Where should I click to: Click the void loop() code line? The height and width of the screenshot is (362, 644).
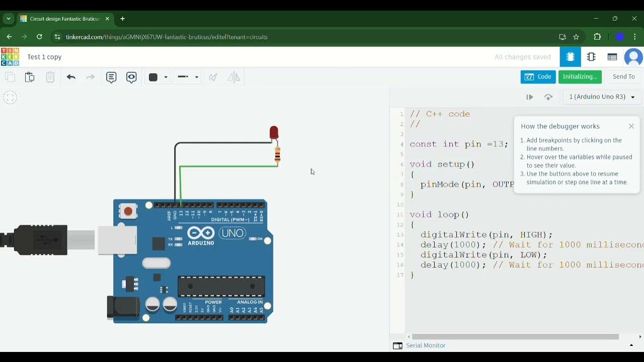tap(439, 215)
